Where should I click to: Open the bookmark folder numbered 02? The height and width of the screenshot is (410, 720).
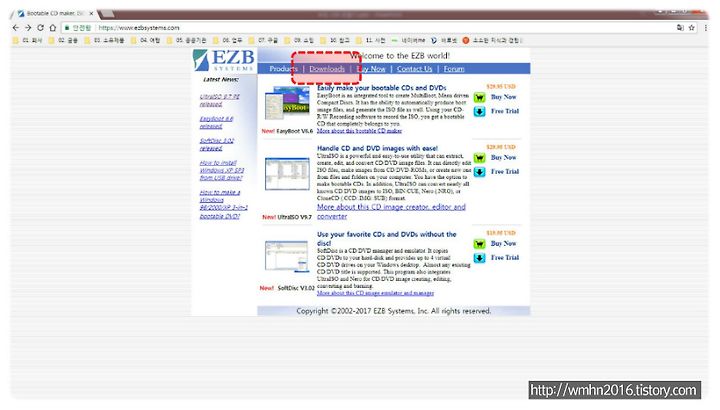pos(63,40)
